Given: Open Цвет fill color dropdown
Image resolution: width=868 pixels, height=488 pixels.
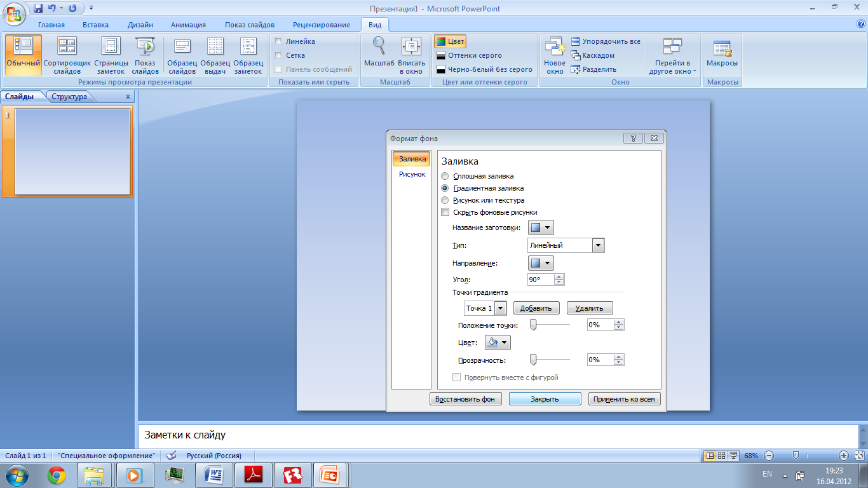Looking at the screenshot, I should [x=498, y=342].
